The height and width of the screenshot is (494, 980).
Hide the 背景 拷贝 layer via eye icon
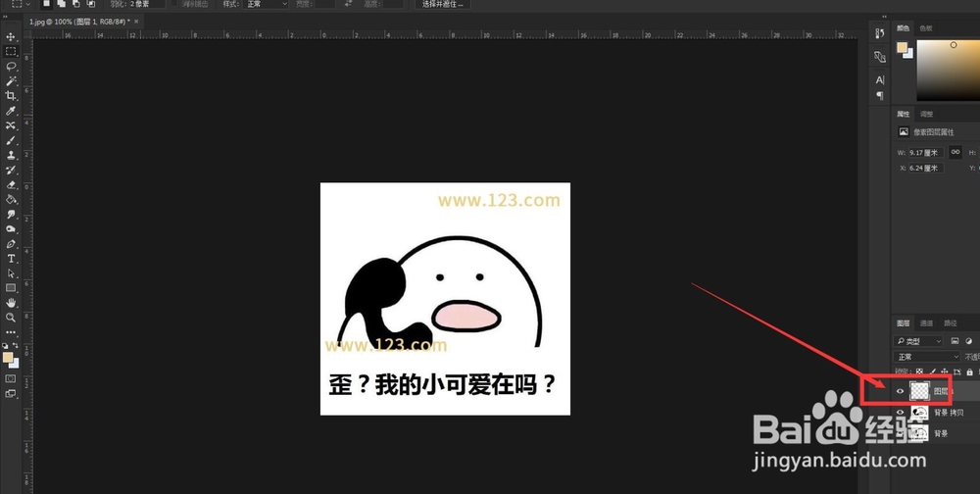[x=900, y=413]
